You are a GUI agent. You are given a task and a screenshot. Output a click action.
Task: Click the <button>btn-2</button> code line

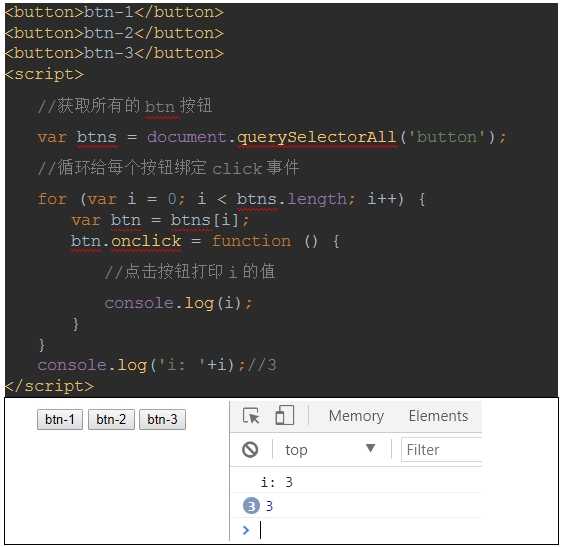click(x=114, y=33)
